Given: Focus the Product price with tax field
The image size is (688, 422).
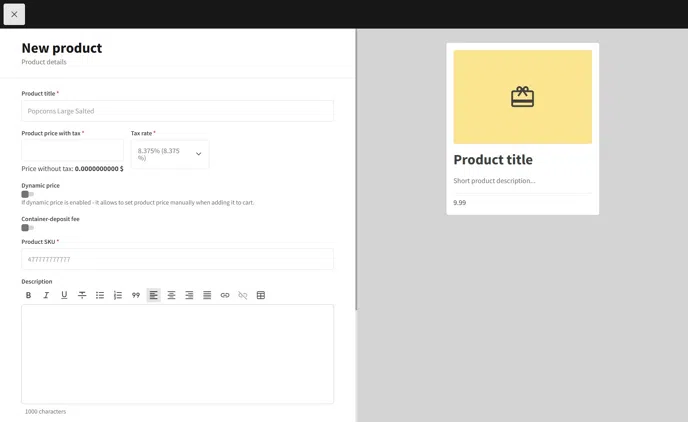Looking at the screenshot, I should coord(72,152).
